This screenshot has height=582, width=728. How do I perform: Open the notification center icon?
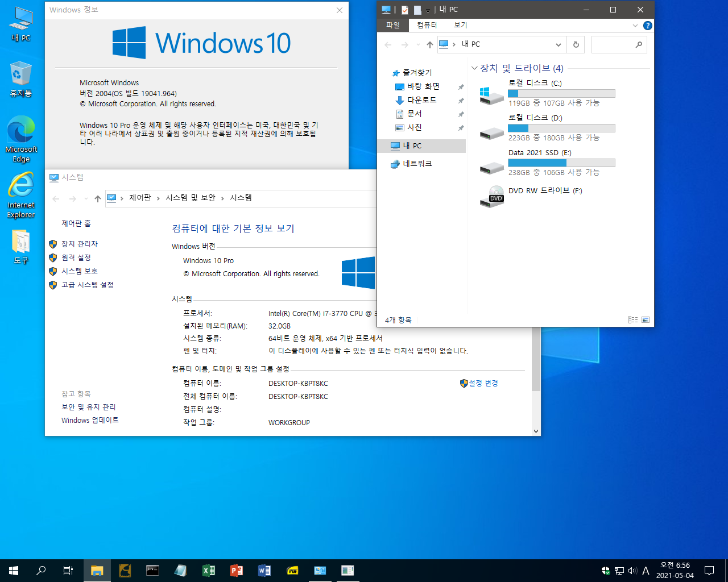pos(709,571)
